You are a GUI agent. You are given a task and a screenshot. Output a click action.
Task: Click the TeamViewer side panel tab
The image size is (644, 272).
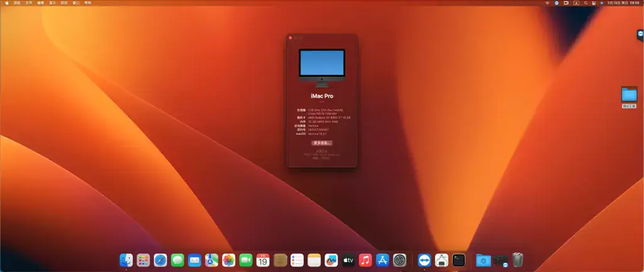[x=641, y=35]
